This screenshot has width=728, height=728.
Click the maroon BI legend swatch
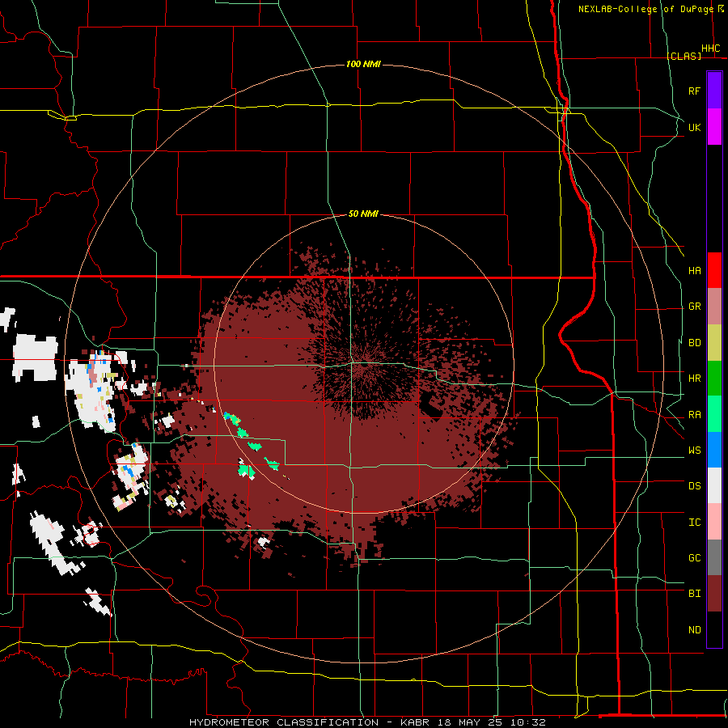[x=714, y=594]
